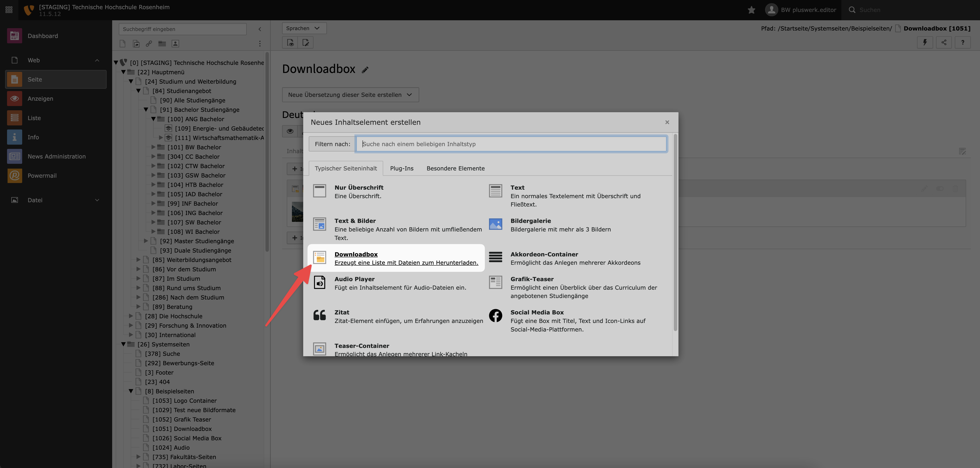
Task: Pick the Zitat content element
Action: coord(342,312)
